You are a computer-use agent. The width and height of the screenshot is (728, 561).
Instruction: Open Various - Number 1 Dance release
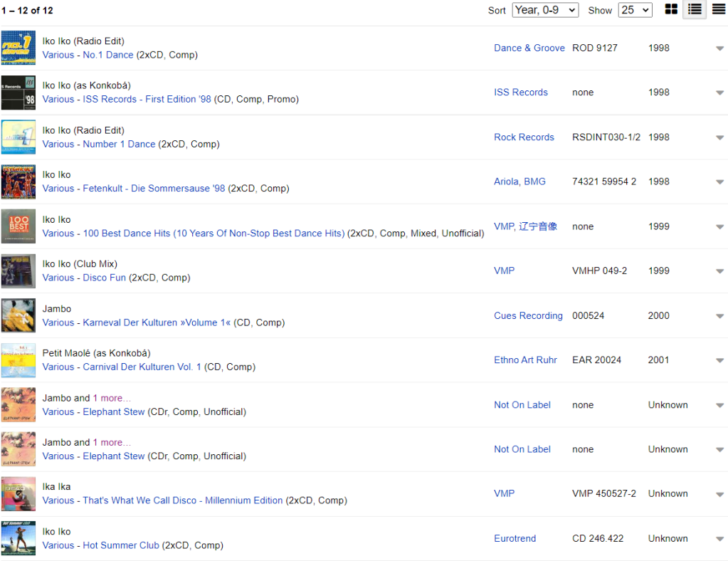[x=99, y=144]
